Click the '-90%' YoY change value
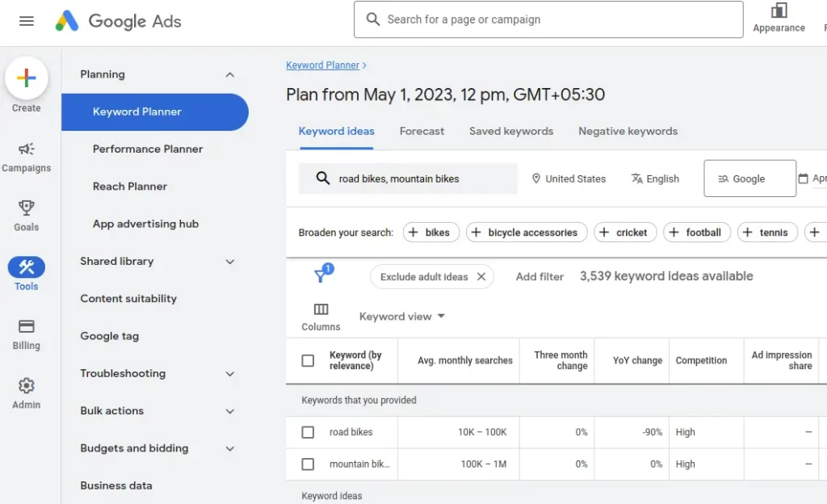 653,432
